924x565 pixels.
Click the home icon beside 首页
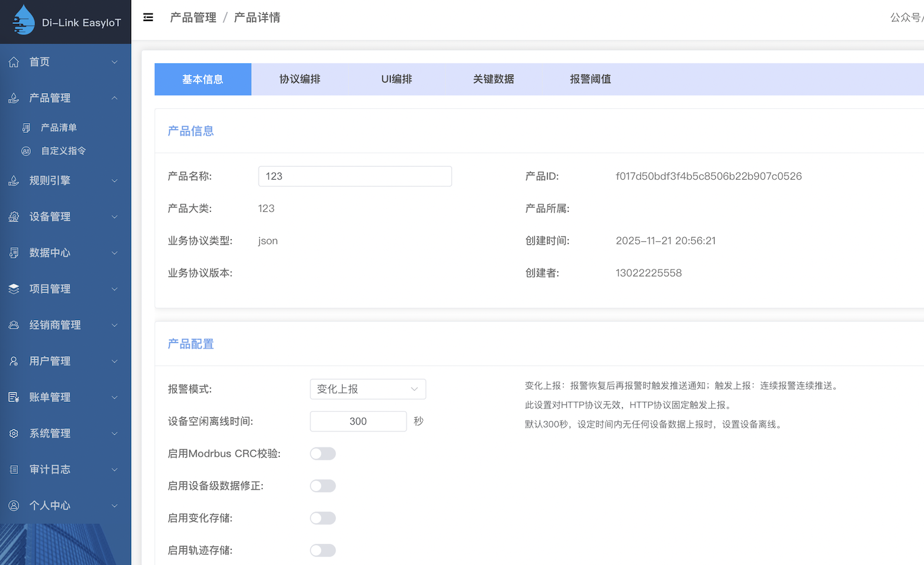point(14,62)
